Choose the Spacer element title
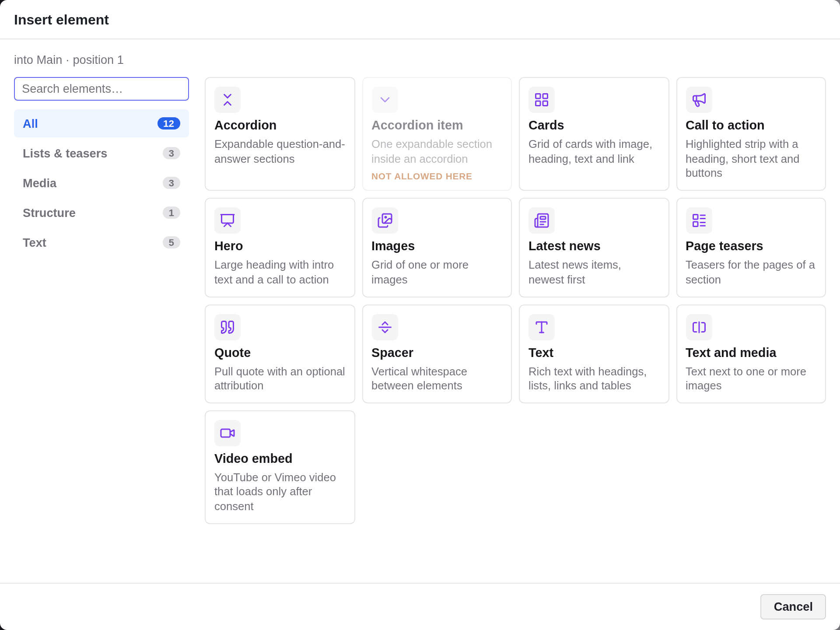The image size is (840, 630). [392, 353]
